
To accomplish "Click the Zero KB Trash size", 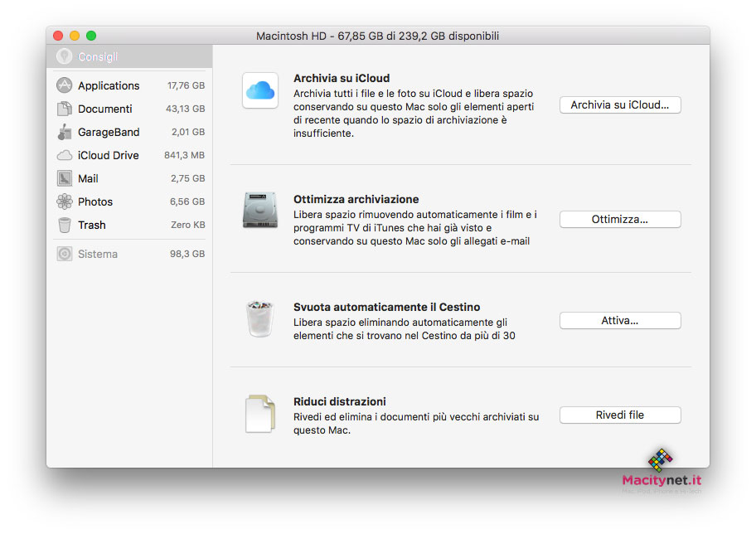I will (x=188, y=225).
